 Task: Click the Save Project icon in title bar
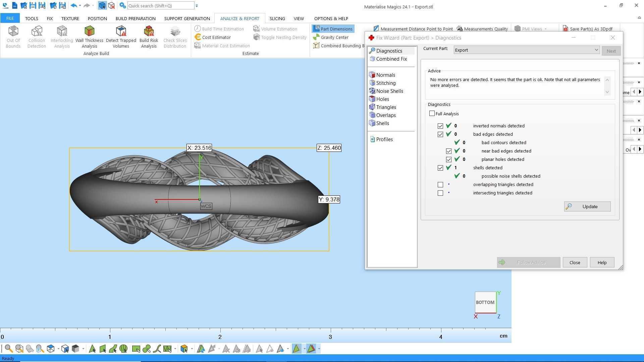(x=33, y=6)
